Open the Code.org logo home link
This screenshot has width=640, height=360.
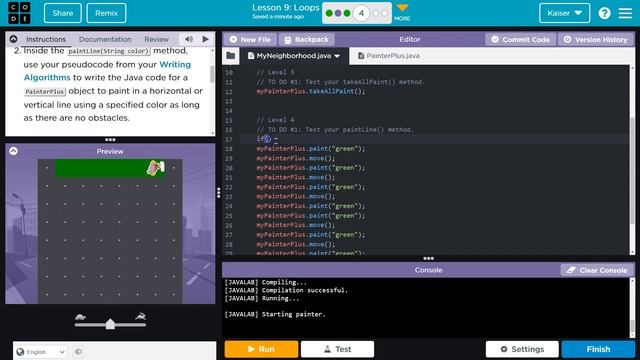click(19, 13)
